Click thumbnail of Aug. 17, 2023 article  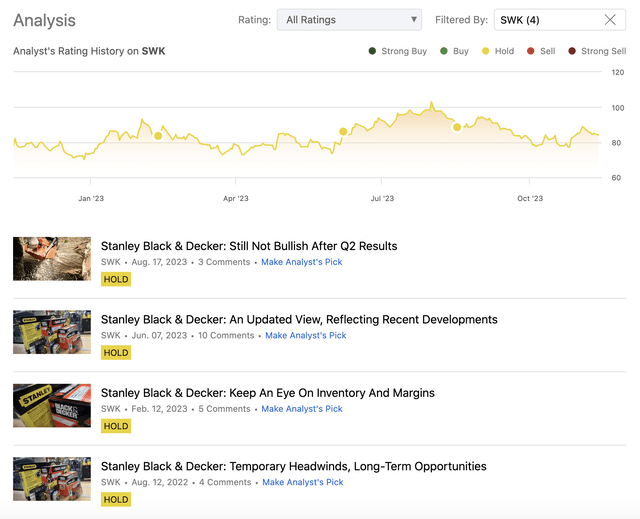[x=52, y=259]
